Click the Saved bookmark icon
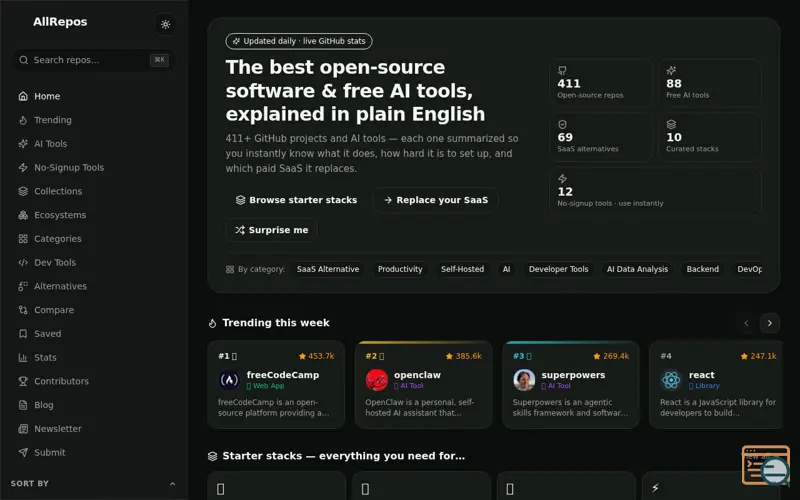 pyautogui.click(x=23, y=334)
